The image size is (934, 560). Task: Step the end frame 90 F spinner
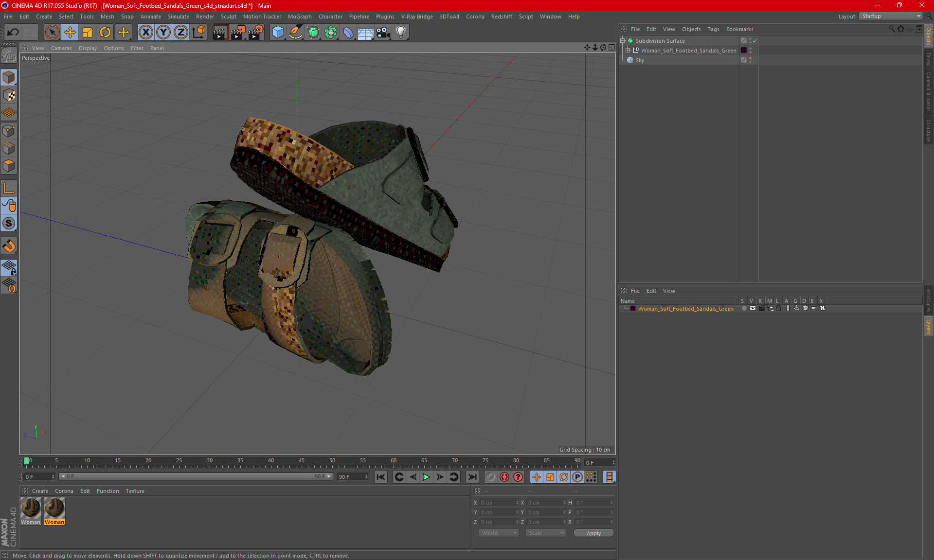(366, 477)
